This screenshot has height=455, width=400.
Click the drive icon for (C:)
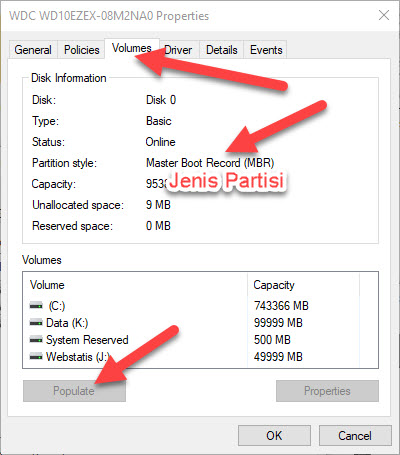(x=36, y=305)
